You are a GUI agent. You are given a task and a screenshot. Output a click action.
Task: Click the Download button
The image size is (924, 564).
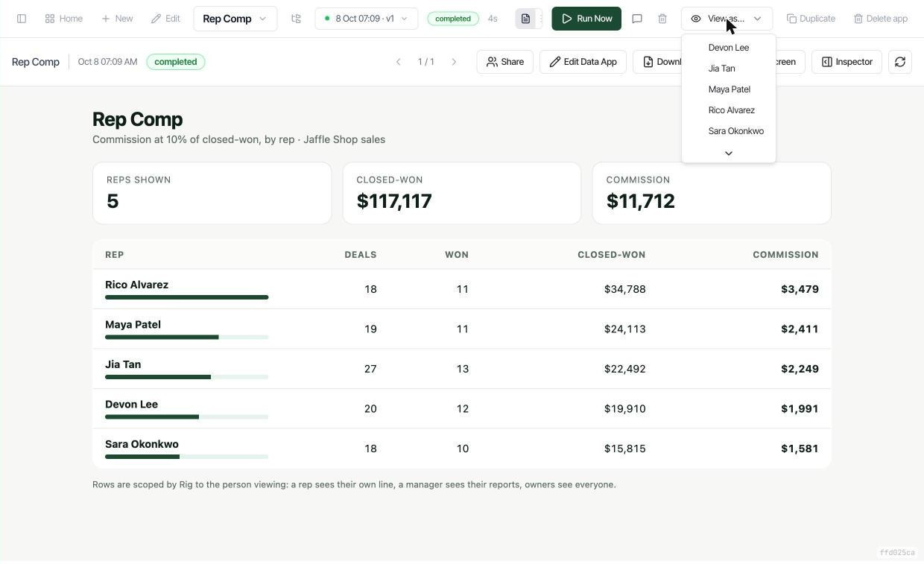pos(657,62)
